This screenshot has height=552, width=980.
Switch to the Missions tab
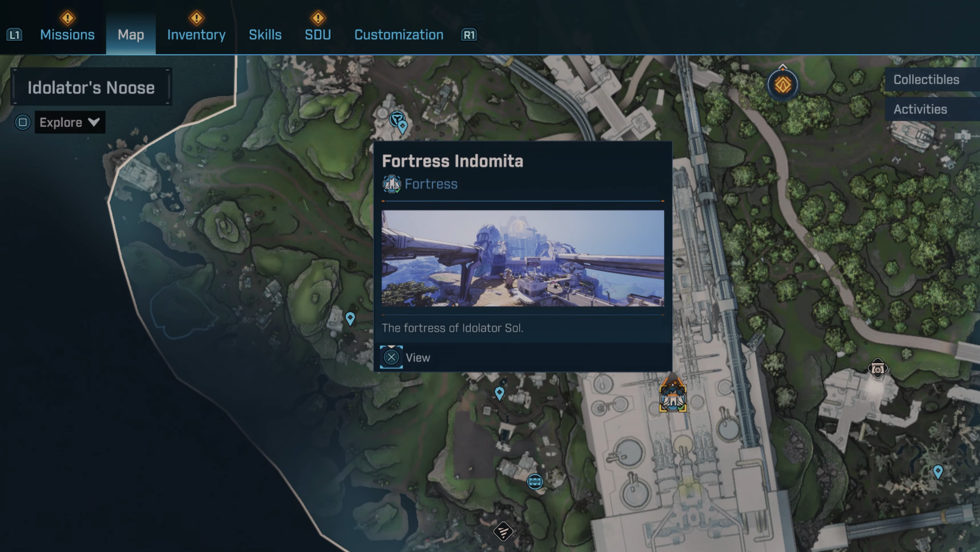pyautogui.click(x=67, y=35)
